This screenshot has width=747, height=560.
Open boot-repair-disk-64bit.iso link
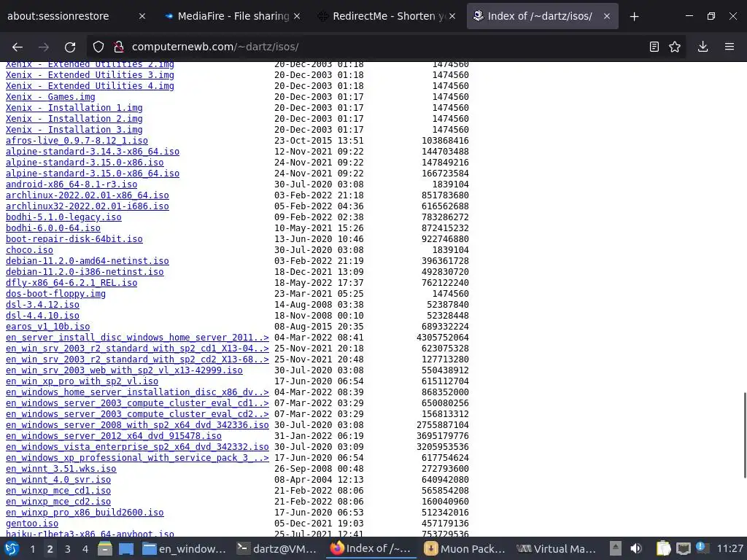[x=74, y=239]
